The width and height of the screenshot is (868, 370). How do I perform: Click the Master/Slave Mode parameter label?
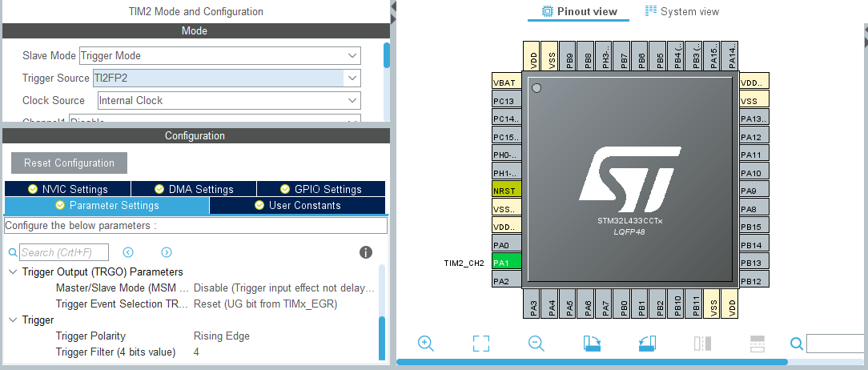click(x=123, y=288)
